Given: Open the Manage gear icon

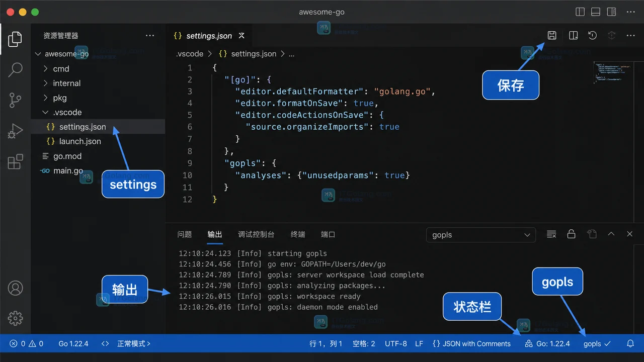Looking at the screenshot, I should click(x=16, y=318).
